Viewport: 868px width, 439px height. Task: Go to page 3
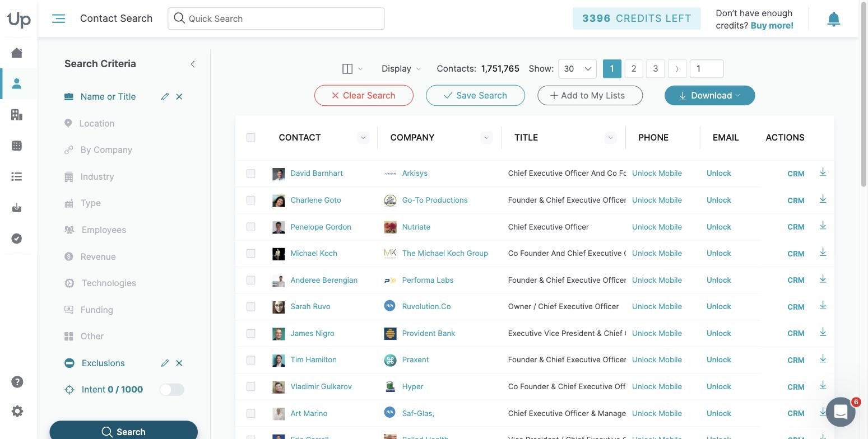coord(655,68)
